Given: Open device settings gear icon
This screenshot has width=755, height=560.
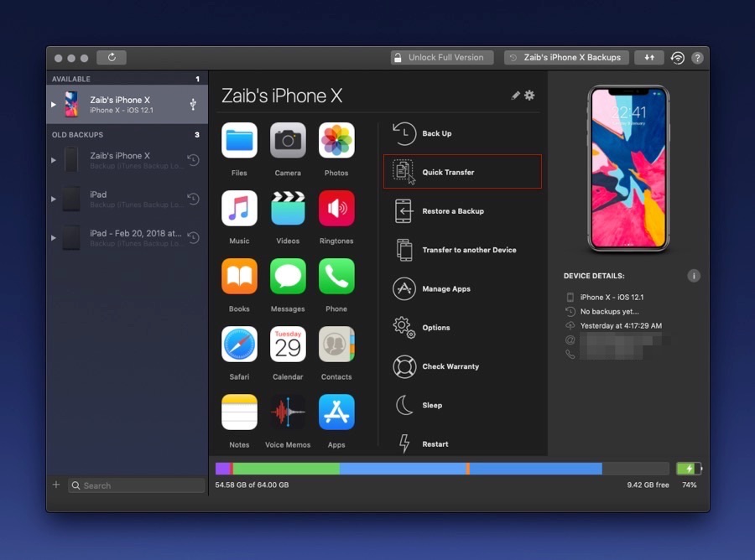Looking at the screenshot, I should click(x=529, y=96).
